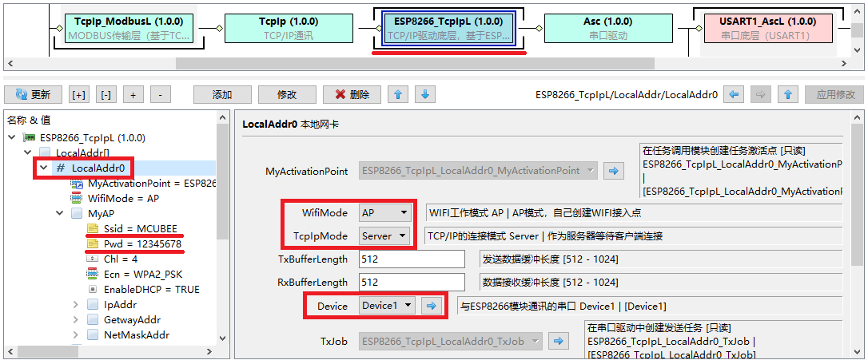
Task: Select the Asc (1.0.0) module block
Action: [596, 28]
